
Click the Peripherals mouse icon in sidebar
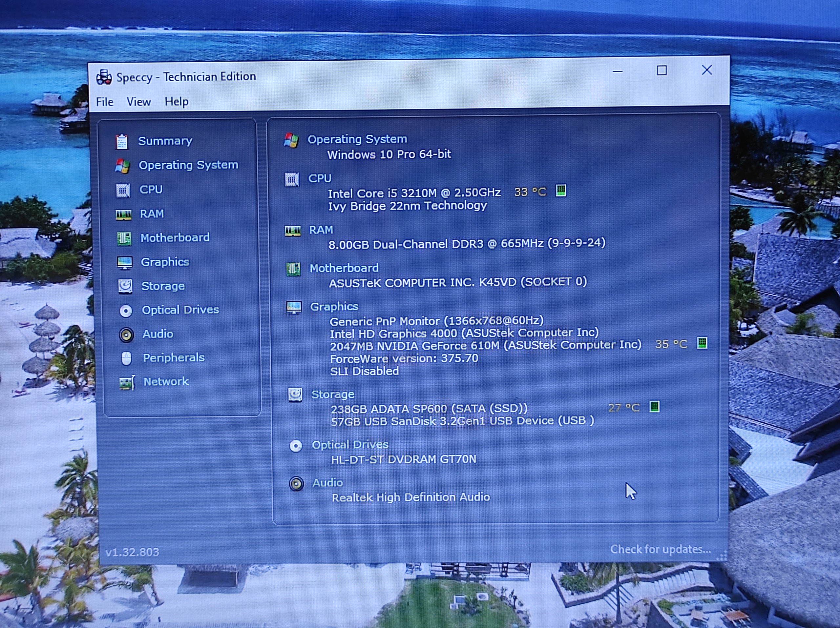coord(126,358)
